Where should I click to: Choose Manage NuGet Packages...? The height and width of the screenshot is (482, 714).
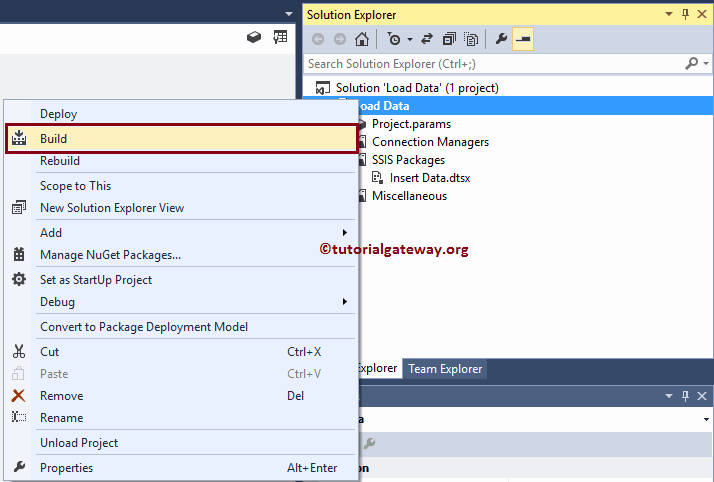pos(110,255)
